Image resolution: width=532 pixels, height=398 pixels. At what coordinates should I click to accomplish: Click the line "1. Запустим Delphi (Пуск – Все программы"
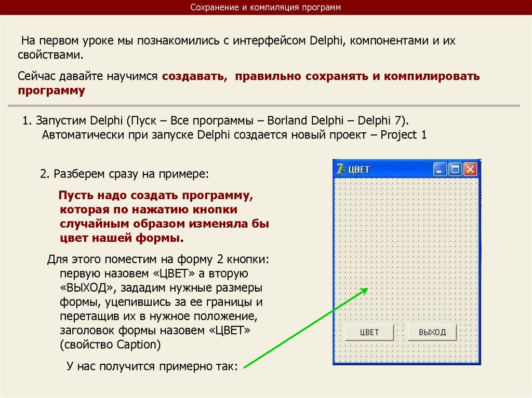[x=137, y=120]
